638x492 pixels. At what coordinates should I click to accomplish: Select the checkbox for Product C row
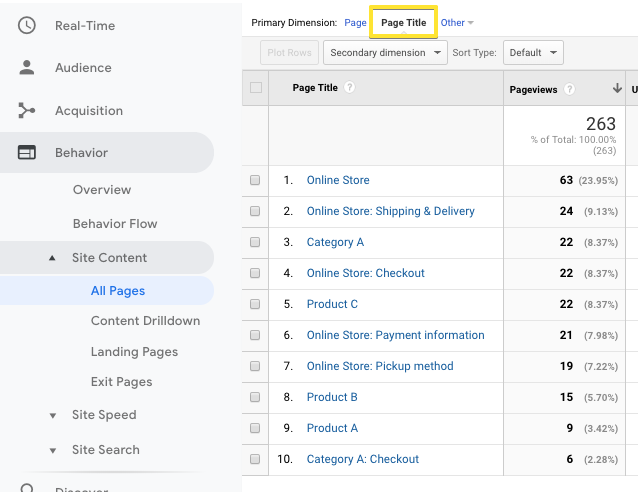tap(255, 304)
